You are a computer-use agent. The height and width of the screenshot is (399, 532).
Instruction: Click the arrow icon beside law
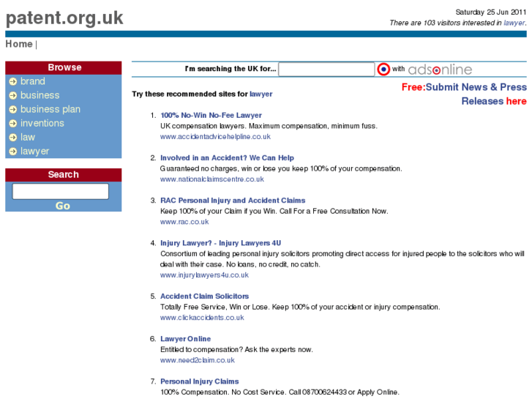[x=13, y=137]
